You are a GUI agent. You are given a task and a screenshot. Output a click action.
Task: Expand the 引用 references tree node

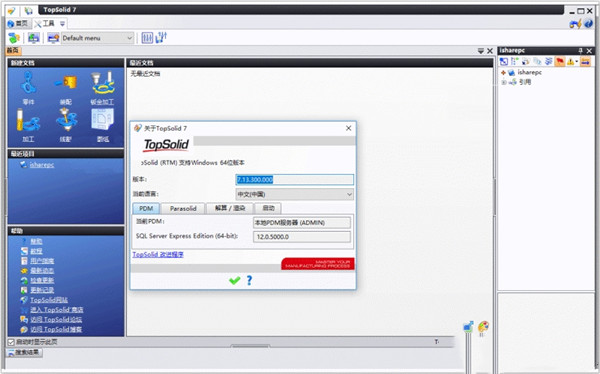click(x=504, y=82)
